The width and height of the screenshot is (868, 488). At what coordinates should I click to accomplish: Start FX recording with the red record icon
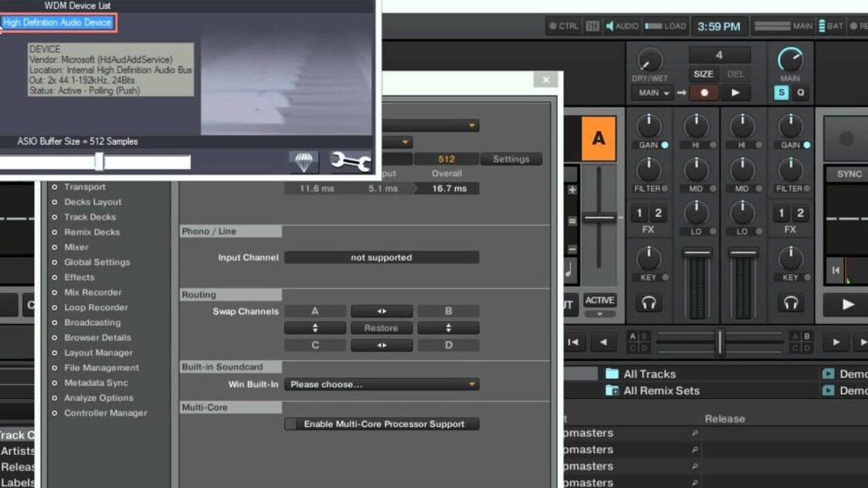tap(704, 92)
